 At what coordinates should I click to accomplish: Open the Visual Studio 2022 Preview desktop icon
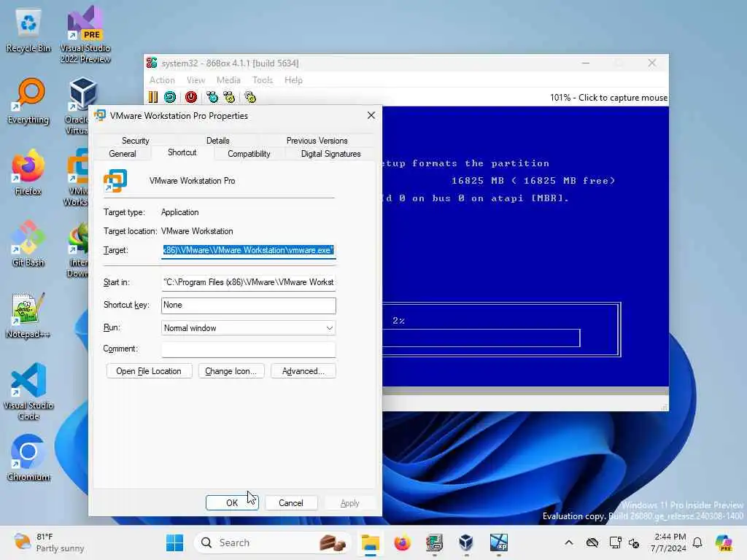click(85, 34)
